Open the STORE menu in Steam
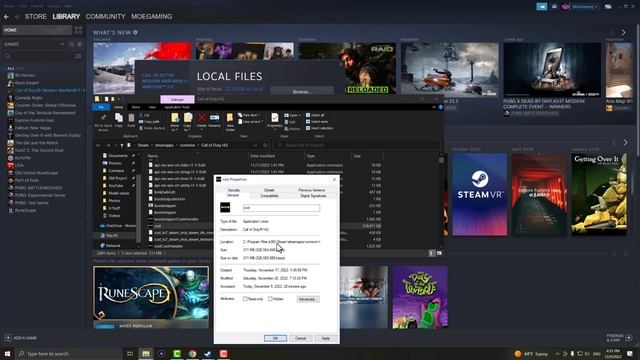This screenshot has width=640, height=360. 36,16
